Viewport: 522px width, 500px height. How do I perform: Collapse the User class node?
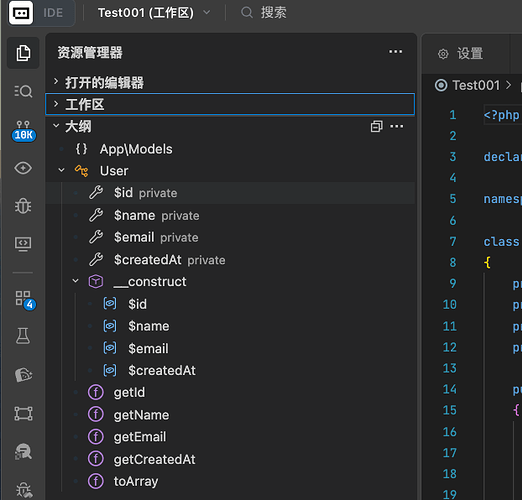click(61, 170)
